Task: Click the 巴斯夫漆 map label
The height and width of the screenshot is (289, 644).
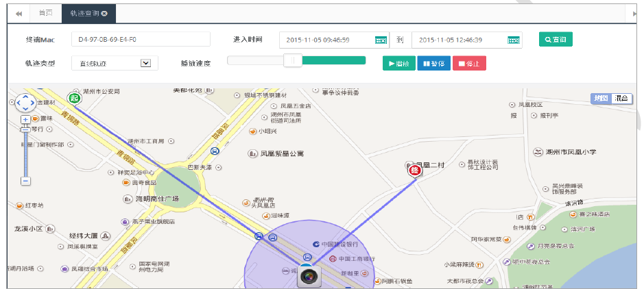Action: pos(200,167)
